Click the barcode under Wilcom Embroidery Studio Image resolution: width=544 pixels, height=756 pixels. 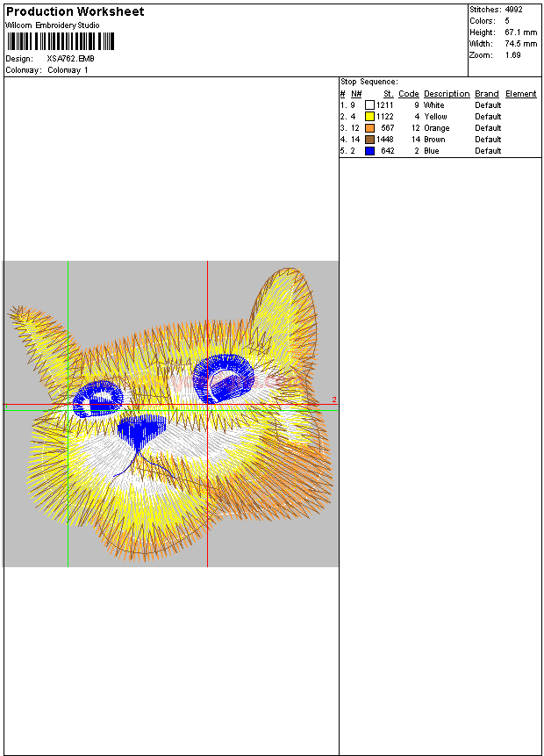(x=61, y=41)
